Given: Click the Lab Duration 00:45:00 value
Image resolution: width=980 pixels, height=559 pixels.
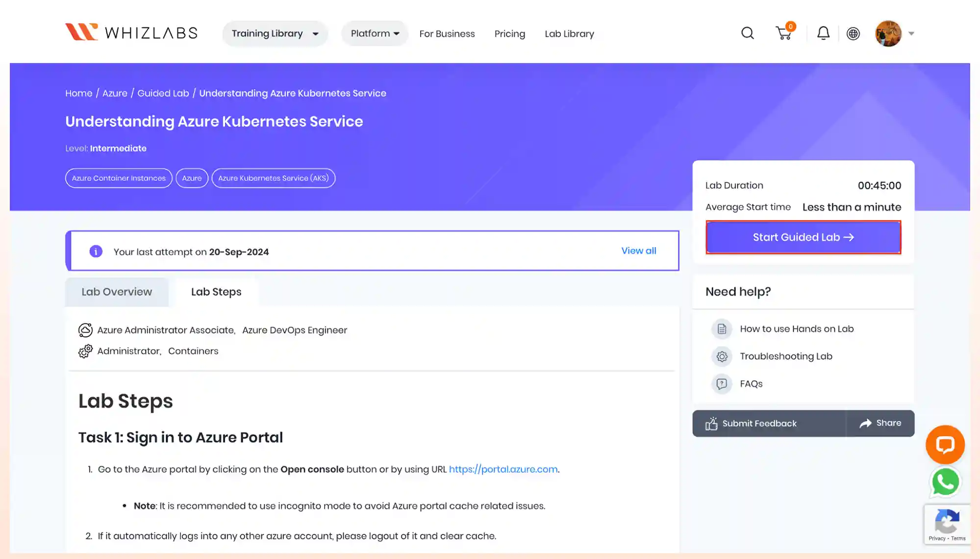Looking at the screenshot, I should click(x=879, y=186).
